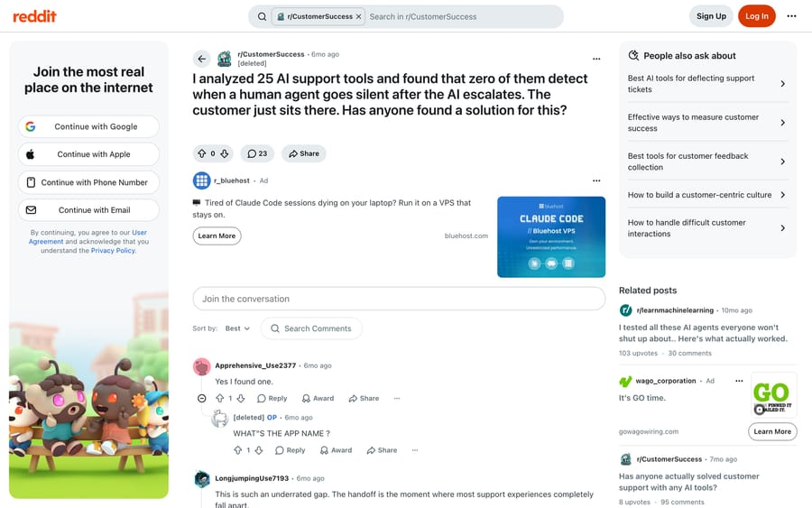Click Learn More on the wago_corporation ad

click(772, 431)
